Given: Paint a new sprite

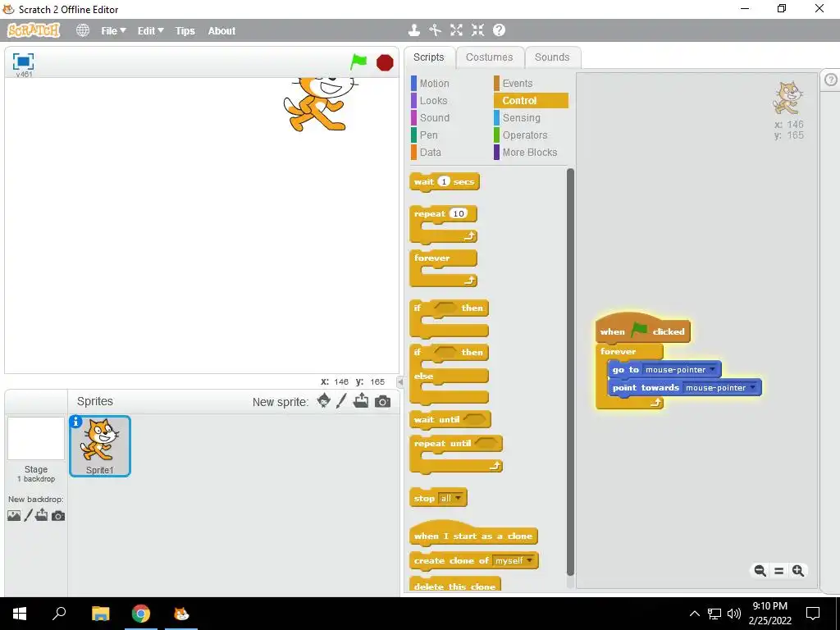Looking at the screenshot, I should pyautogui.click(x=342, y=400).
